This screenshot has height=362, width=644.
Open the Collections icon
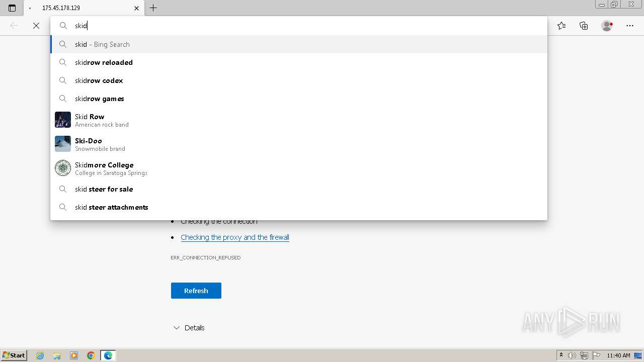(584, 26)
